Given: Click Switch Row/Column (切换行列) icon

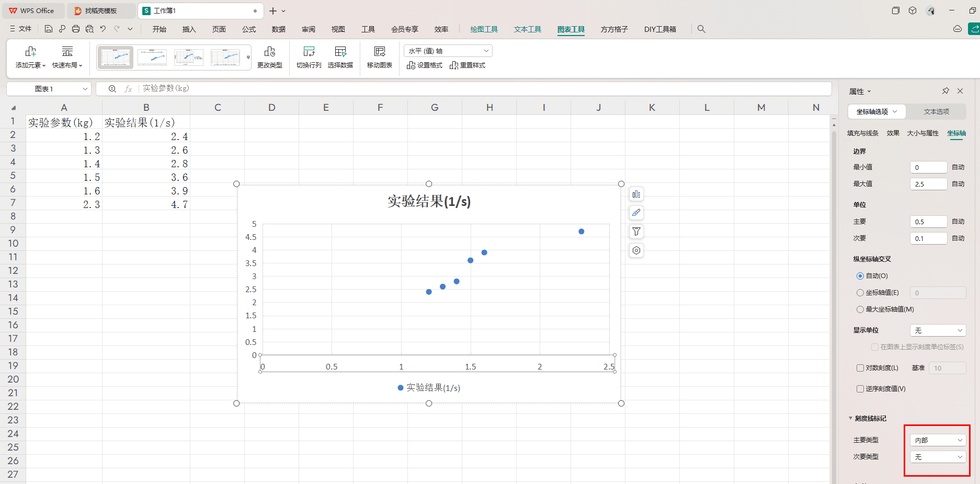Looking at the screenshot, I should pos(309,52).
